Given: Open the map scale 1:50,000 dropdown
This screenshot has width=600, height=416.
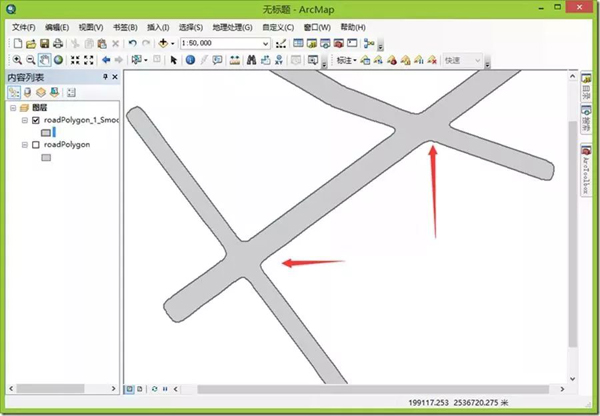Looking at the screenshot, I should click(x=266, y=44).
